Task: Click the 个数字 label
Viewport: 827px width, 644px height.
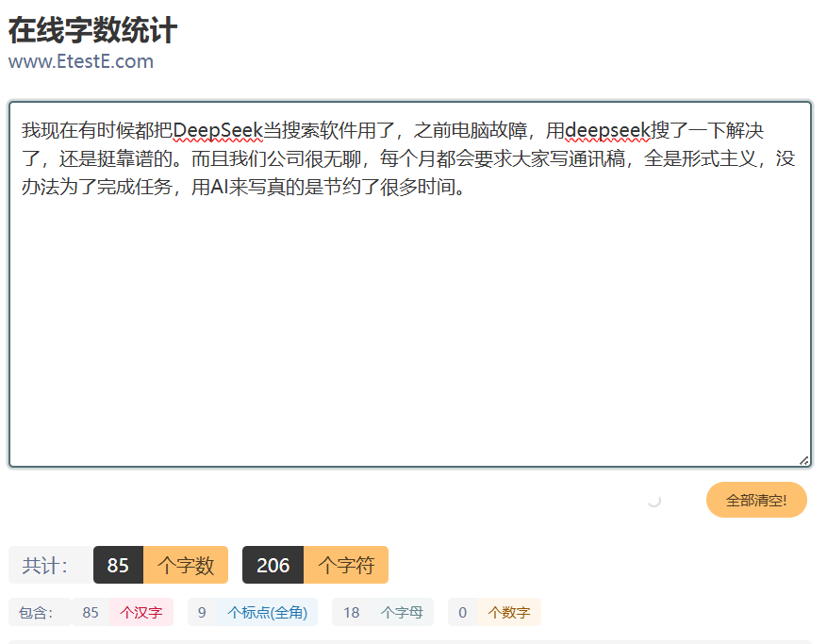Action: tap(509, 612)
